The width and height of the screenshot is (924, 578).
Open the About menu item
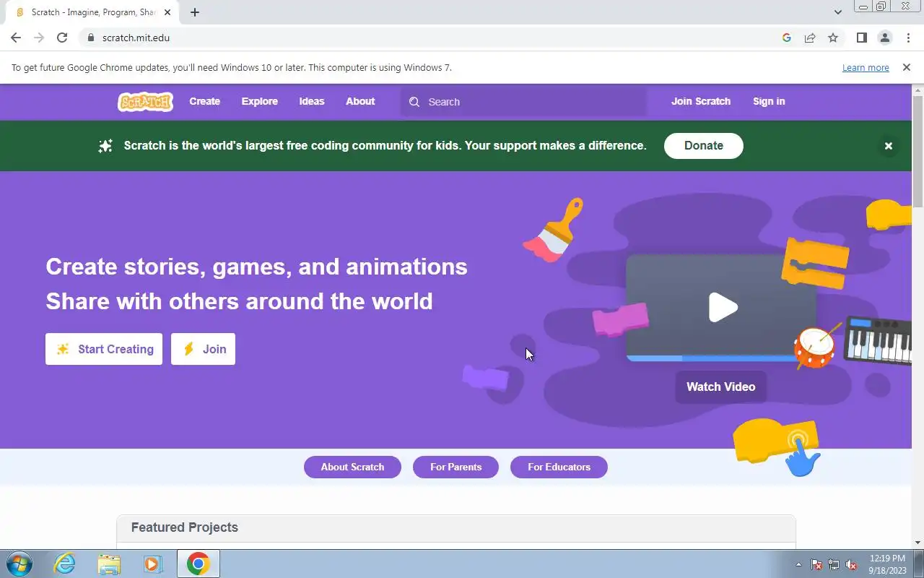pos(360,102)
